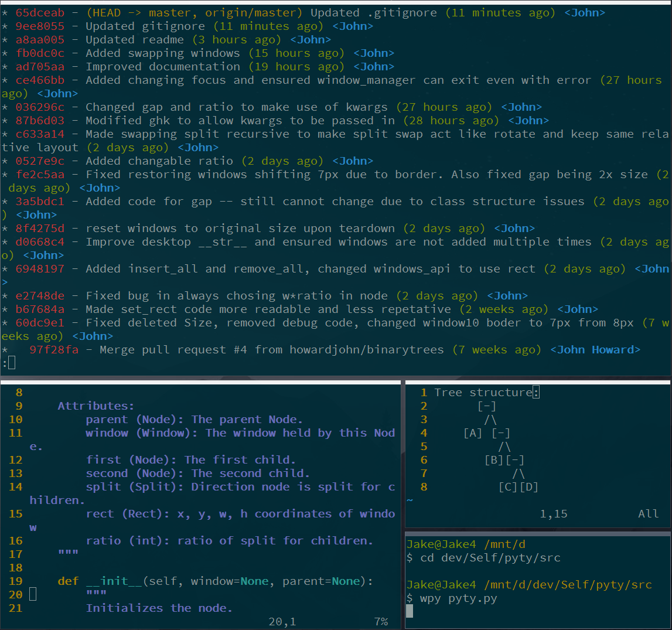Image resolution: width=672 pixels, height=630 pixels.
Task: Click 'wpy pyty.py' terminal command
Action: (x=459, y=598)
